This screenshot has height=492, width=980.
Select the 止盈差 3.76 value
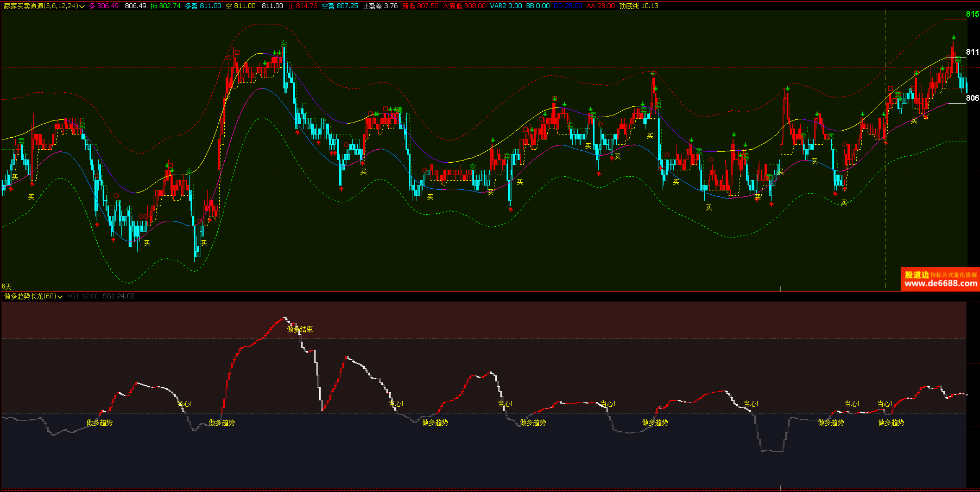click(x=380, y=6)
